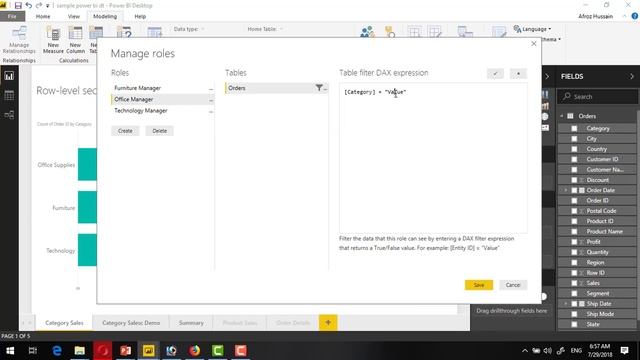Select the Furniture Manager role

tap(162, 88)
